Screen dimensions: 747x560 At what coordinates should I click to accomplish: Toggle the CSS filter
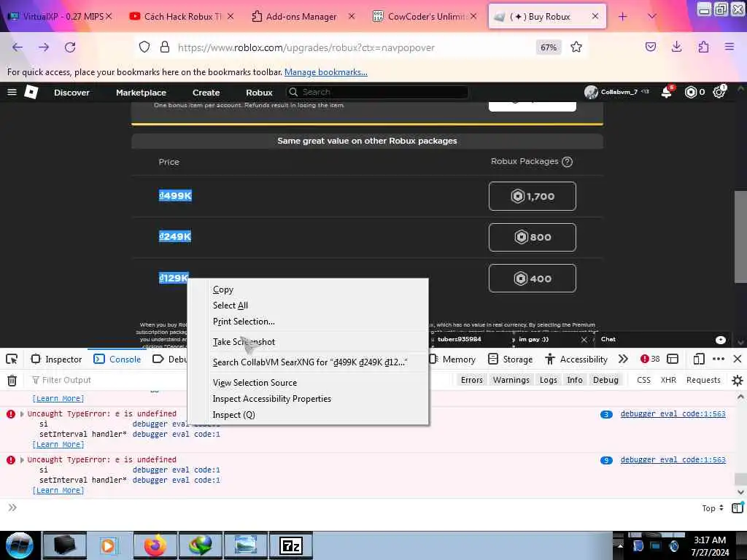click(x=643, y=380)
